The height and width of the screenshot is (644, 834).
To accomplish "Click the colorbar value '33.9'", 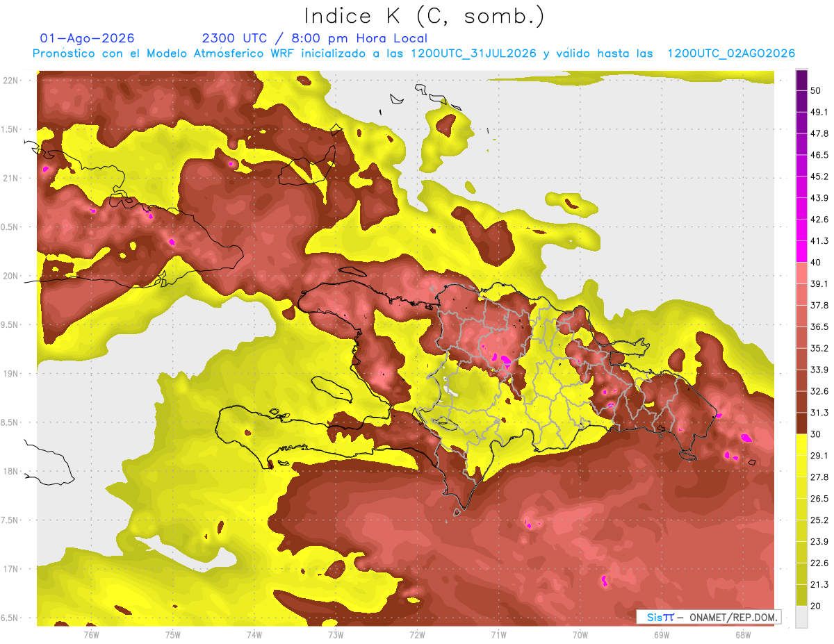I will (x=820, y=370).
